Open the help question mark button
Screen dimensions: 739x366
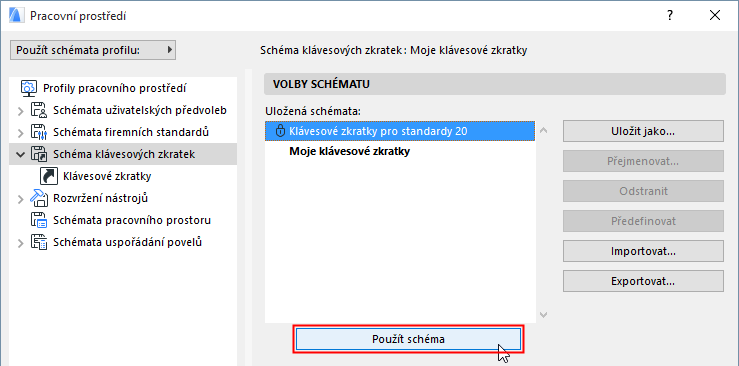[x=670, y=16]
